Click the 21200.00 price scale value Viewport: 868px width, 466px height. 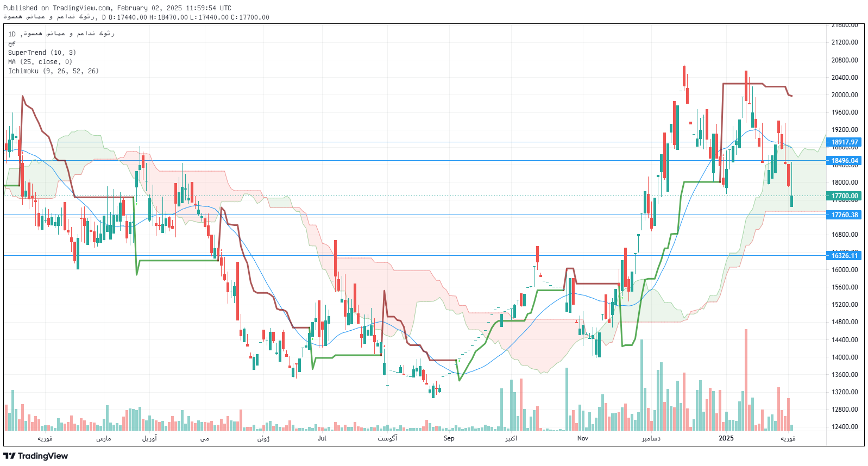[x=845, y=42]
